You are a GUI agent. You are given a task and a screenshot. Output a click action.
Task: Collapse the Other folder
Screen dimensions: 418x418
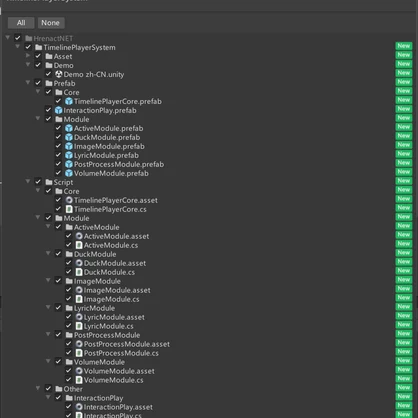(x=38, y=388)
